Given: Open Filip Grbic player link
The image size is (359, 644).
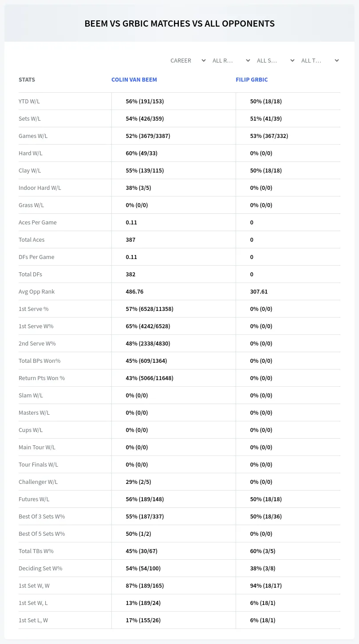Looking at the screenshot, I should pos(252,80).
